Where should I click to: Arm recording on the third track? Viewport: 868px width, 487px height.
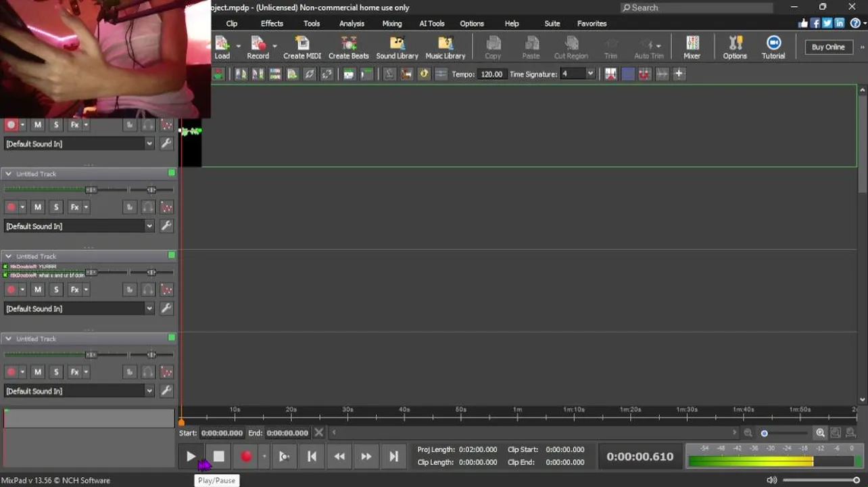[x=11, y=289]
